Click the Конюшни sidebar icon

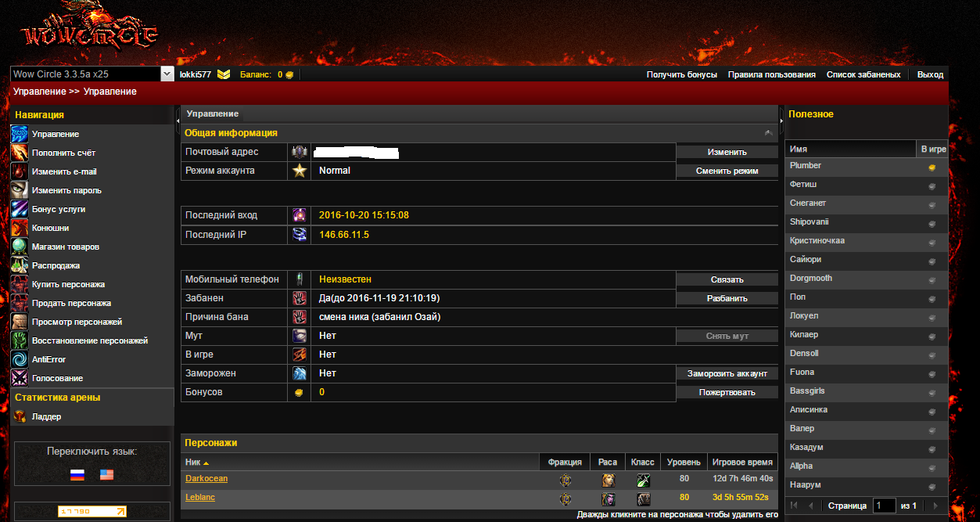pyautogui.click(x=20, y=228)
